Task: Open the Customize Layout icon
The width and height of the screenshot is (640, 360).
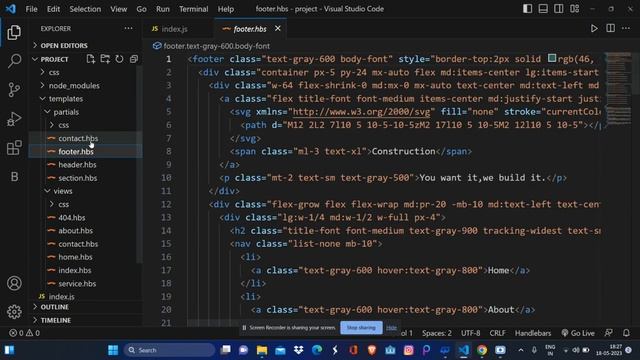Action: [x=574, y=9]
